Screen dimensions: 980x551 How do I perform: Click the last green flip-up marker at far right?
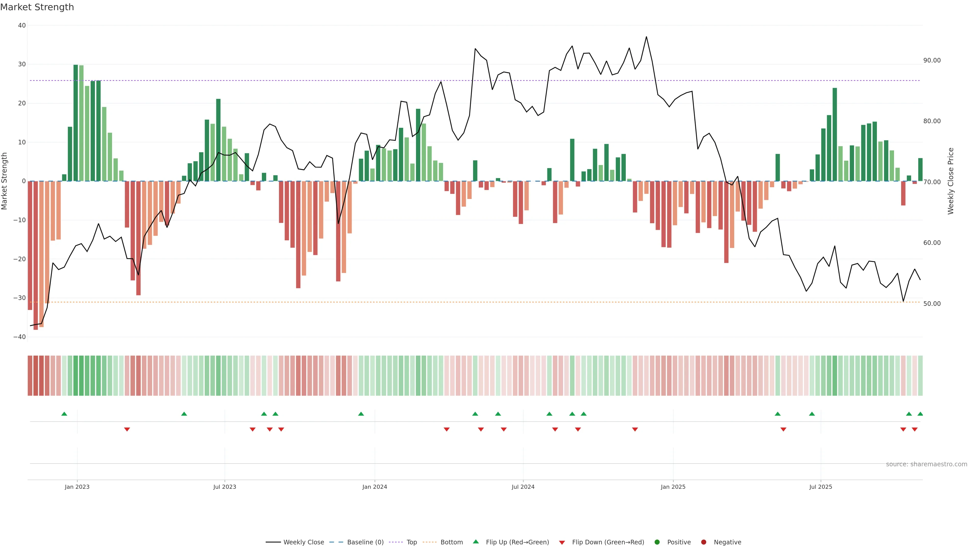[x=920, y=414]
